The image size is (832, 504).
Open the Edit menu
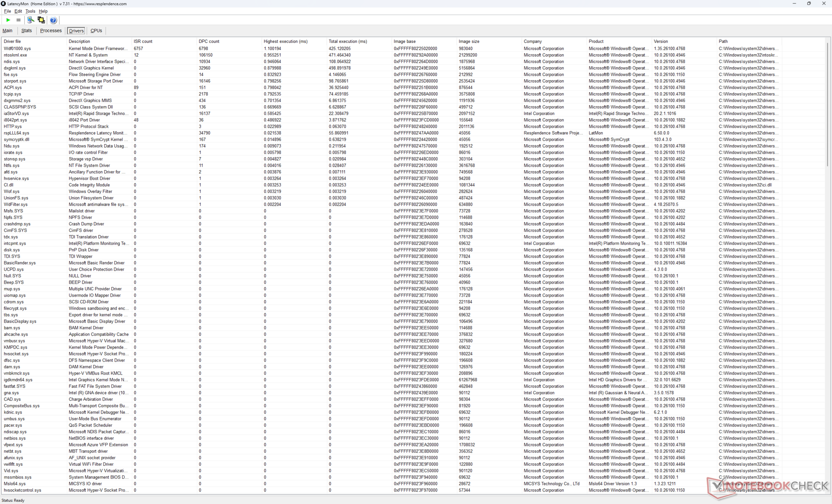(18, 11)
